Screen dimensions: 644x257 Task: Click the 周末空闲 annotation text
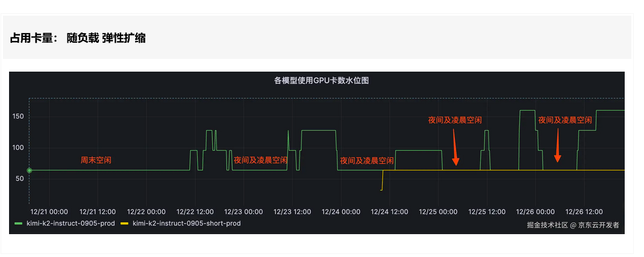pos(96,160)
